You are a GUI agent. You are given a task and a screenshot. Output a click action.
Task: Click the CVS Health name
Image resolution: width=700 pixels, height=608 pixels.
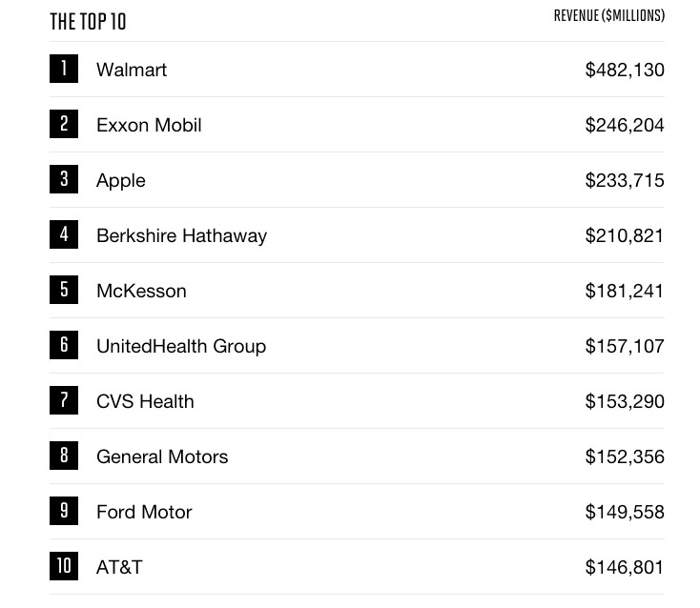(x=145, y=401)
